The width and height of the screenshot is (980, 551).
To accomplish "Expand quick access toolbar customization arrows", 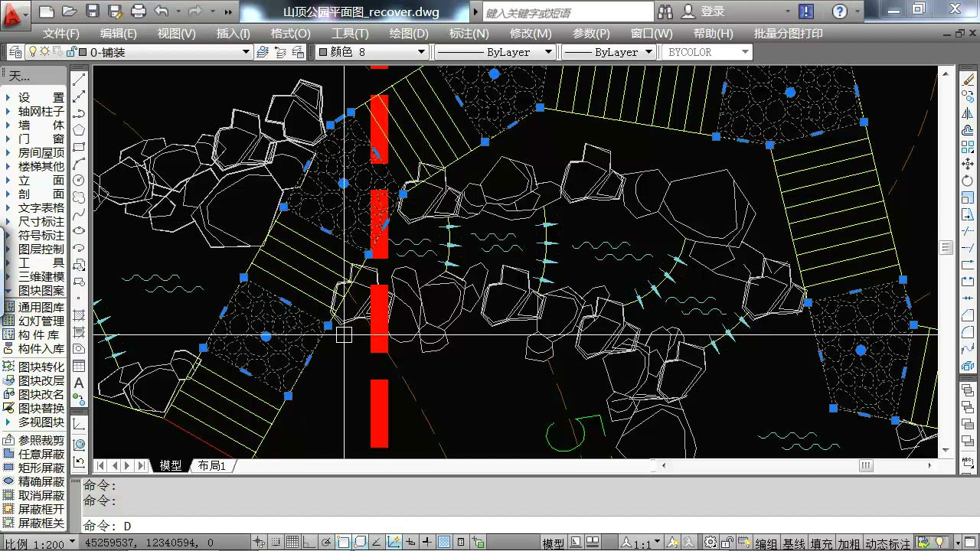I will pos(228,11).
